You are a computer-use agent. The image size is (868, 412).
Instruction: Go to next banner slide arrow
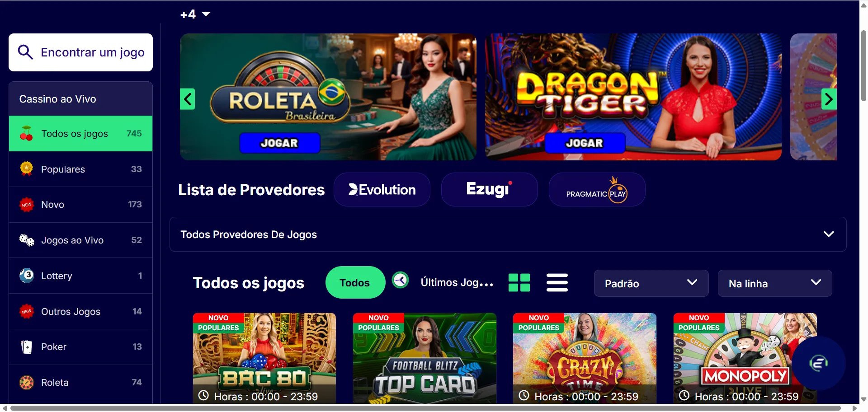[829, 99]
